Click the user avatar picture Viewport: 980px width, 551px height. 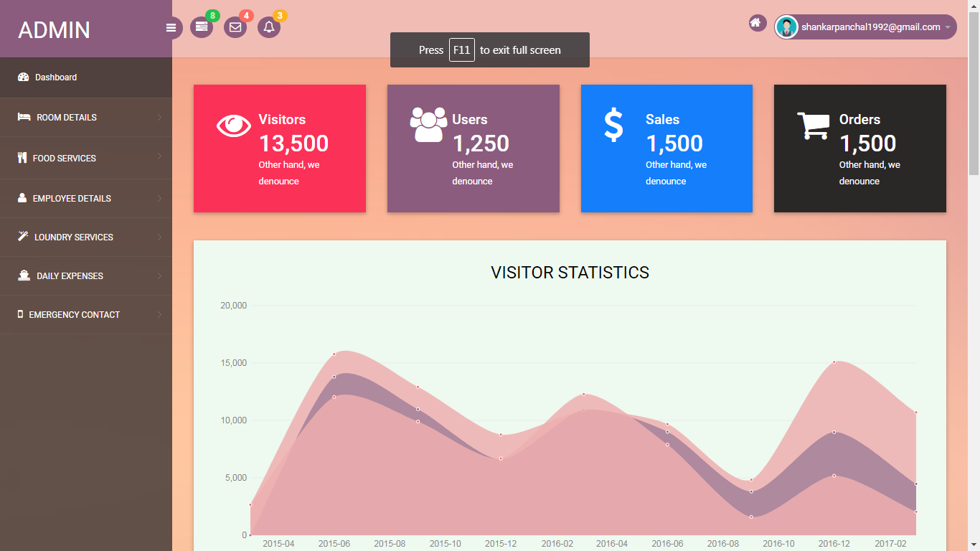coord(787,27)
